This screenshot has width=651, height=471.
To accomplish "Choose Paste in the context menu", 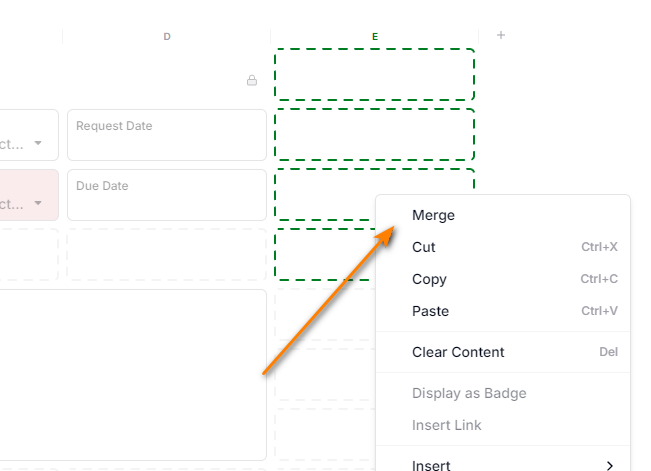I will pos(430,311).
